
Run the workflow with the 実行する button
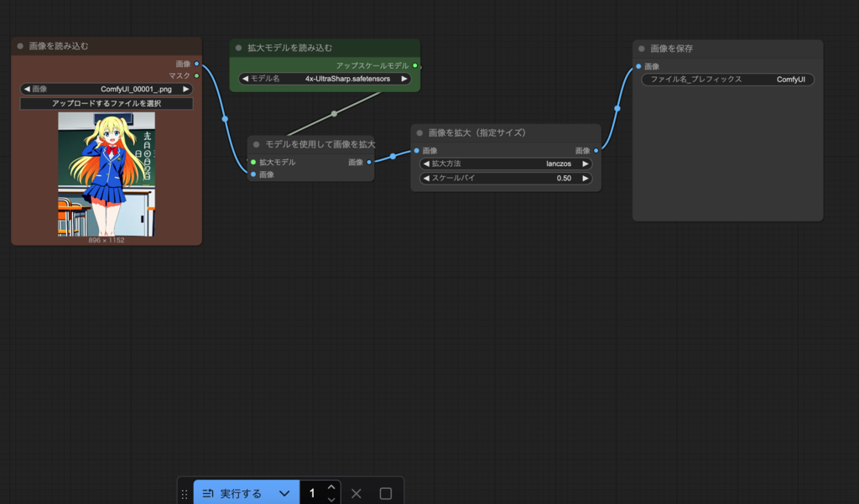click(x=232, y=494)
